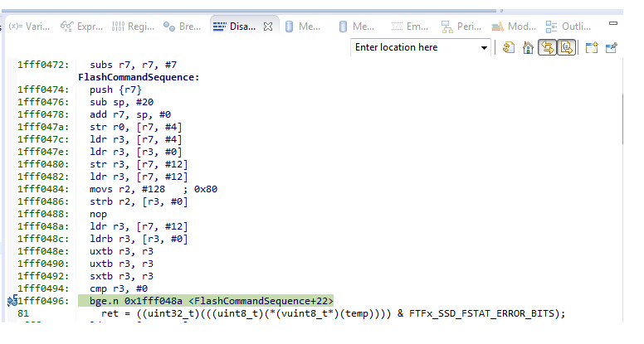Click the Pin to Debug Context icon

click(x=611, y=48)
